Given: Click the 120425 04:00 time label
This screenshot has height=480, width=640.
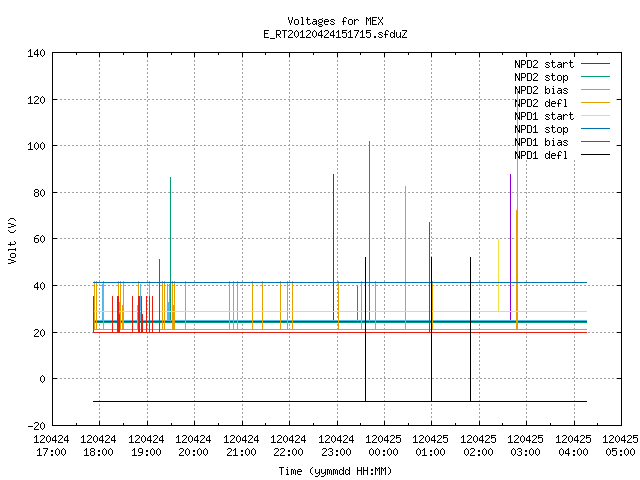Looking at the screenshot, I should tap(573, 446).
